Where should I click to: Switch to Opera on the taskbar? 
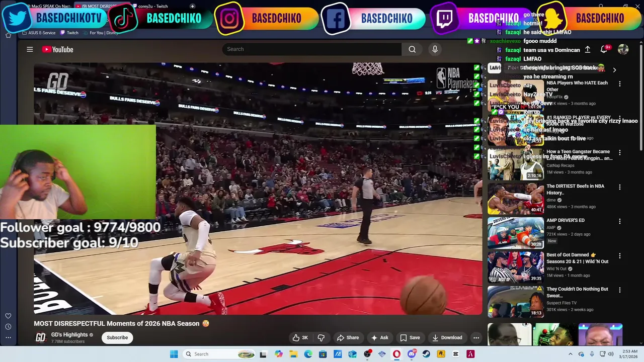coord(396,354)
